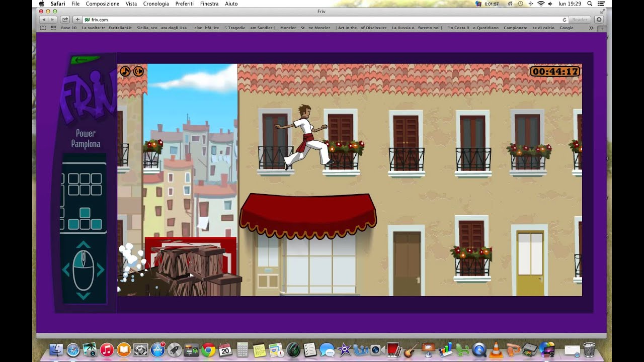The height and width of the screenshot is (362, 644).
Task: Click the Power Pamplona game title
Action: point(86,139)
